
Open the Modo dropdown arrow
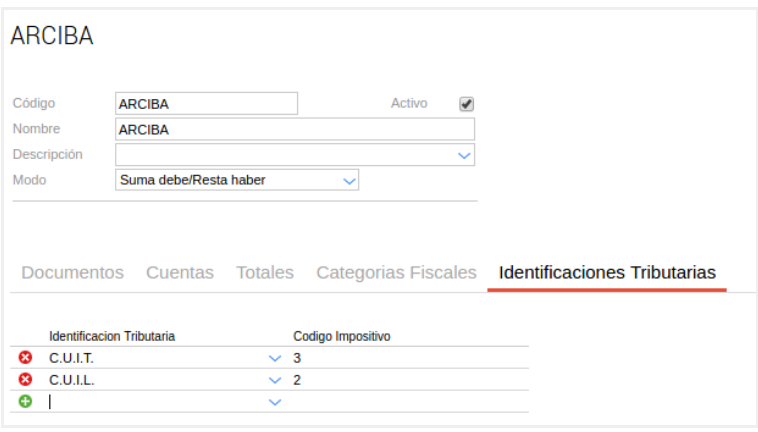tap(349, 181)
